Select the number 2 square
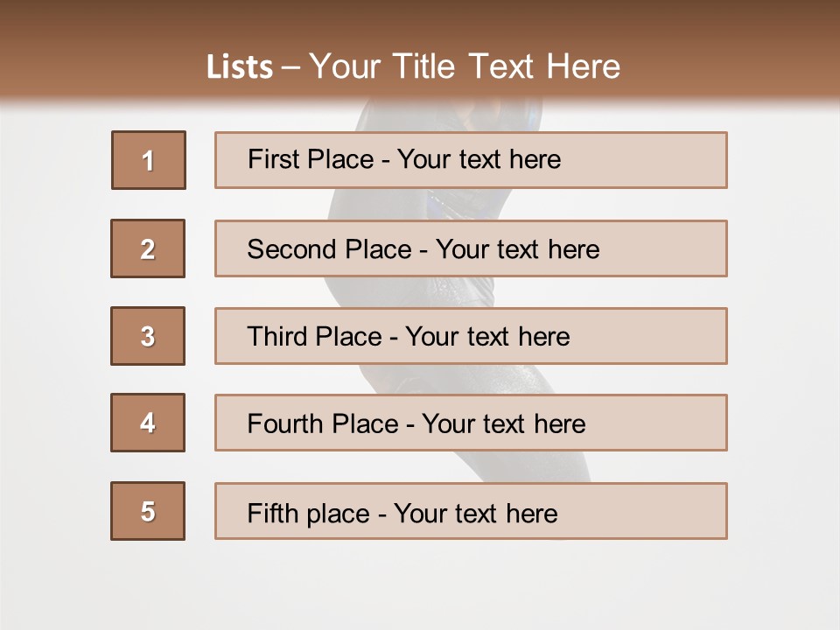This screenshot has height=630, width=840. (148, 248)
